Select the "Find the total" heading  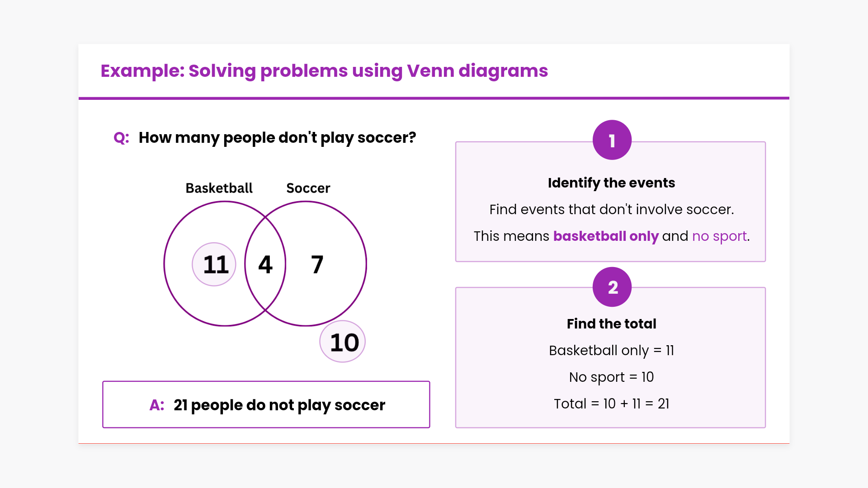(611, 324)
